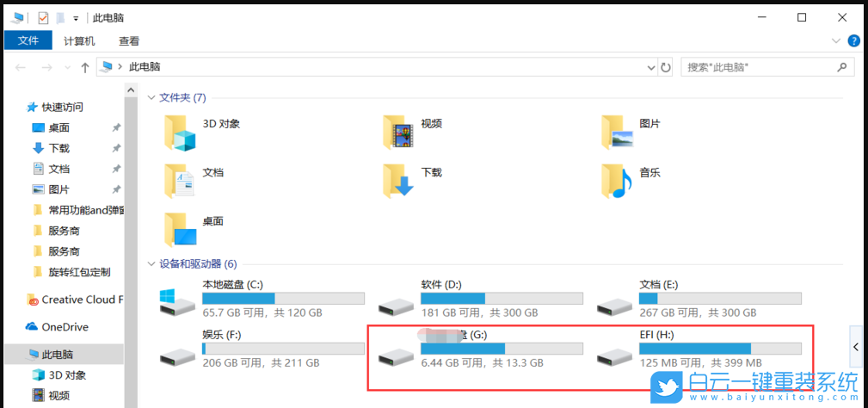Open the help question mark icon
The width and height of the screenshot is (868, 408).
pos(853,40)
